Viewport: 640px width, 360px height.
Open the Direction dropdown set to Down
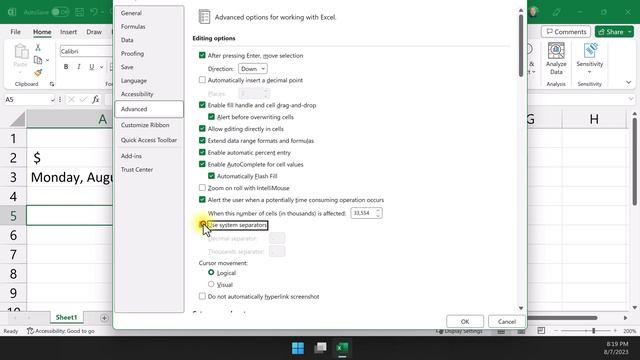pyautogui.click(x=253, y=69)
